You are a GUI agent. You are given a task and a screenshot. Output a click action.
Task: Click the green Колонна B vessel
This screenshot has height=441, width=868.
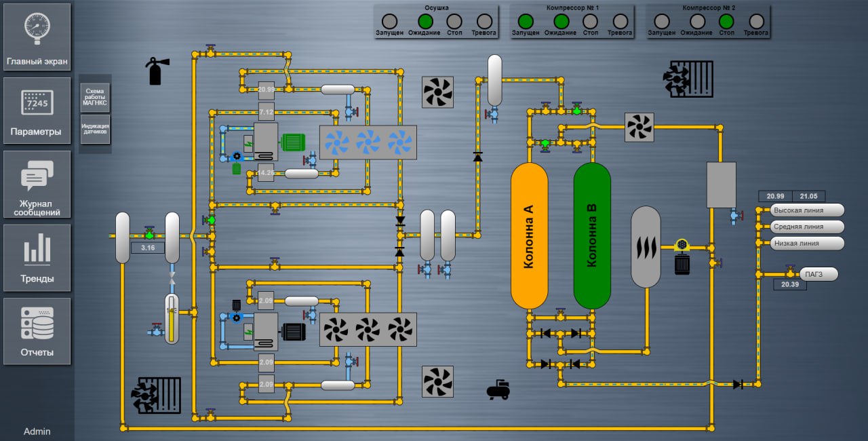pyautogui.click(x=592, y=235)
